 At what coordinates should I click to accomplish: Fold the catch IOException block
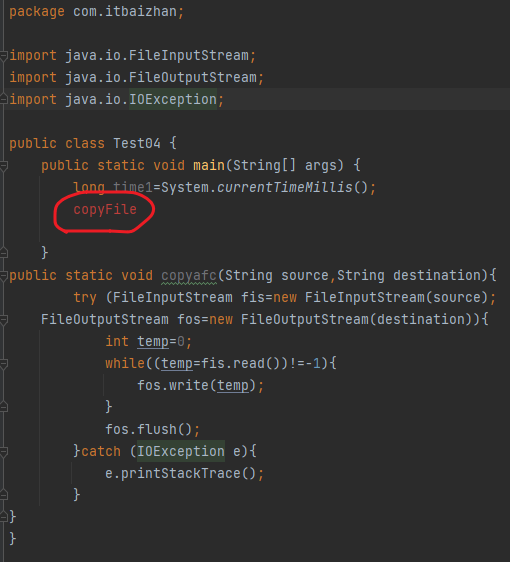[3, 452]
